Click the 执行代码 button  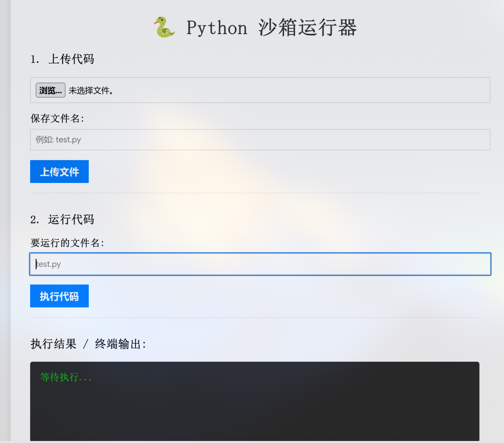point(59,296)
